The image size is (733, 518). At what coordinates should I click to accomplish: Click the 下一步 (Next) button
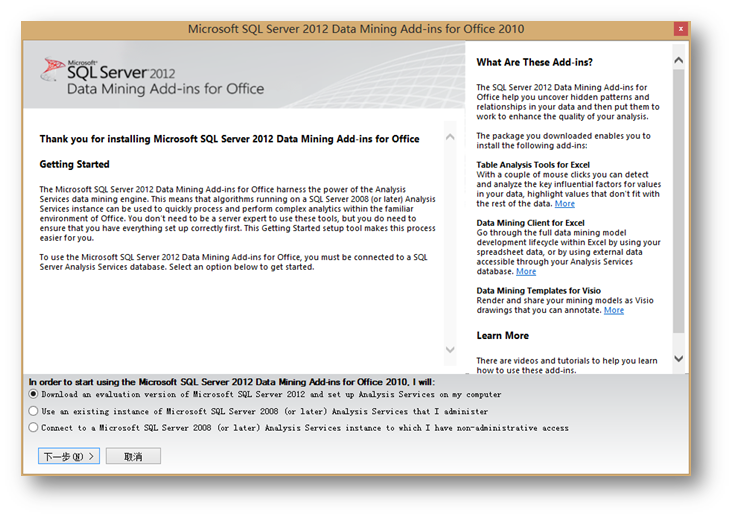pyautogui.click(x=69, y=456)
